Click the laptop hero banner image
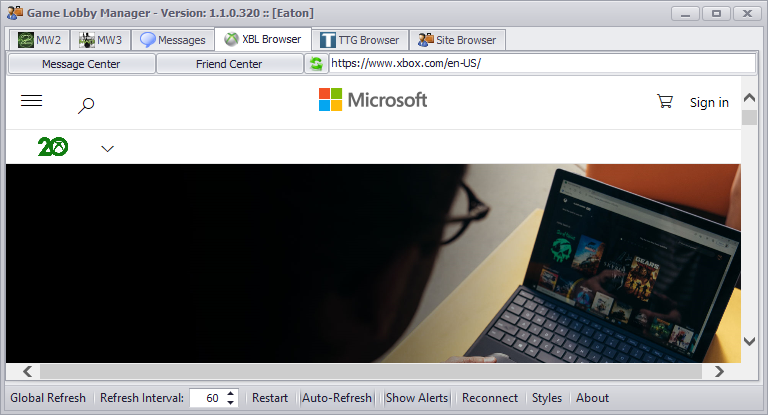This screenshot has height=415, width=768. [373, 263]
